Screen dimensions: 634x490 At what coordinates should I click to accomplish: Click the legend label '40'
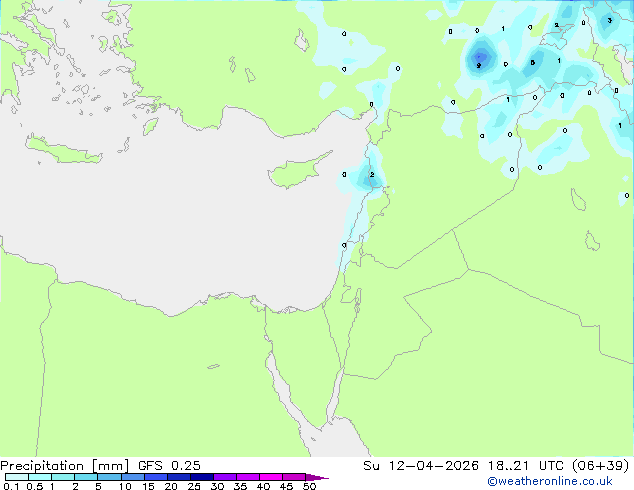coord(263,486)
